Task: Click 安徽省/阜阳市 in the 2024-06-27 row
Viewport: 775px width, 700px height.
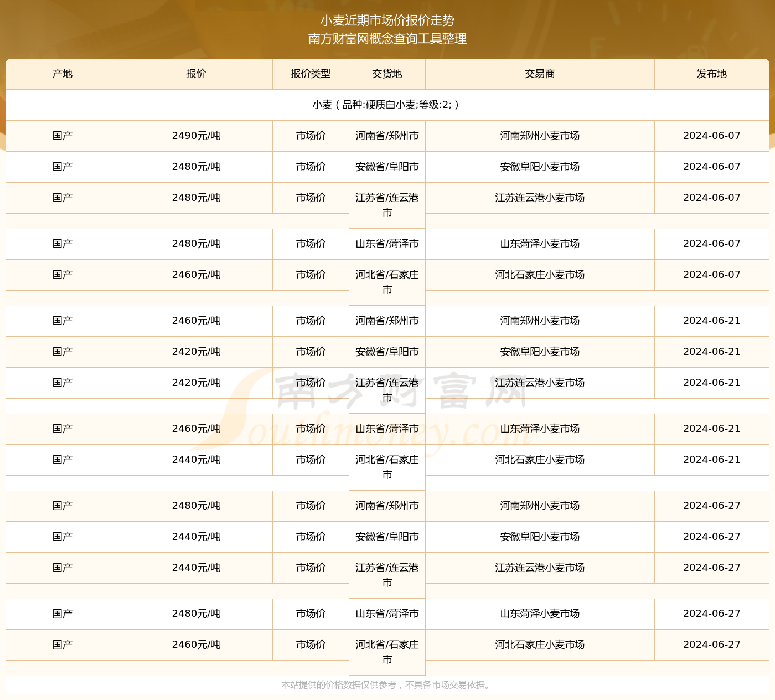Action: (387, 537)
